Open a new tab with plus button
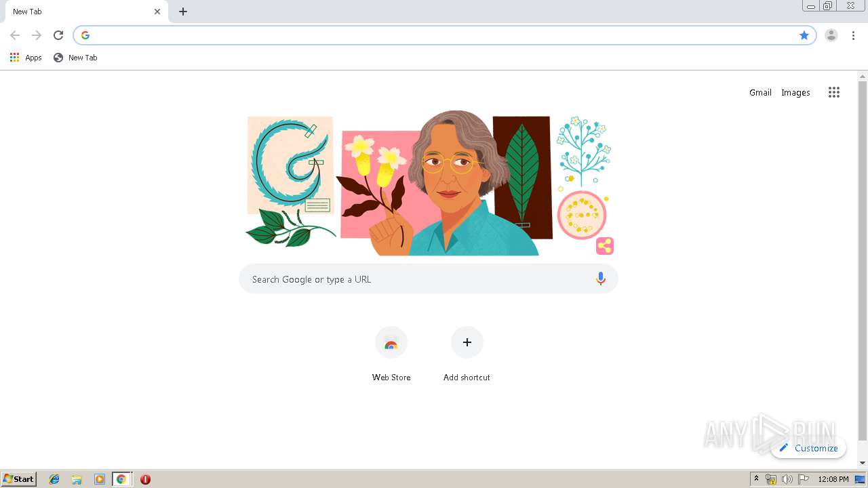This screenshot has width=868, height=488. tap(183, 12)
